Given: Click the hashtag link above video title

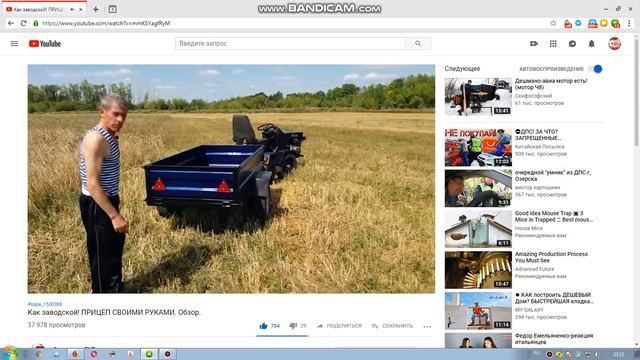Looking at the screenshot, I should click(45, 304).
